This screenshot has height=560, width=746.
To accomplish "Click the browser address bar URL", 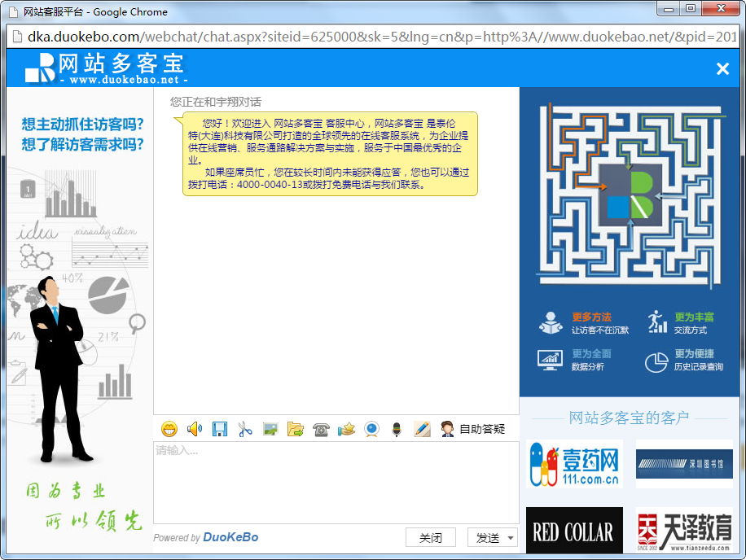I will pos(375,37).
